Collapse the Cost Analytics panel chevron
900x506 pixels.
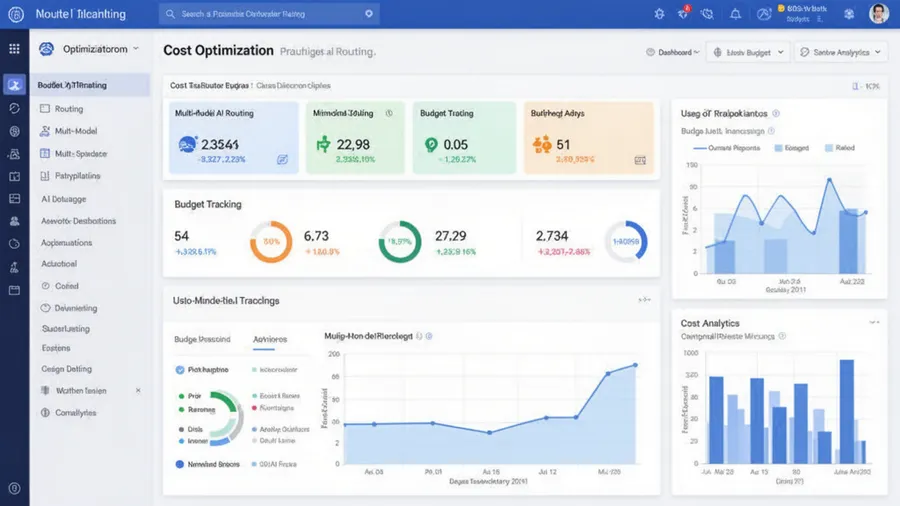tap(874, 322)
